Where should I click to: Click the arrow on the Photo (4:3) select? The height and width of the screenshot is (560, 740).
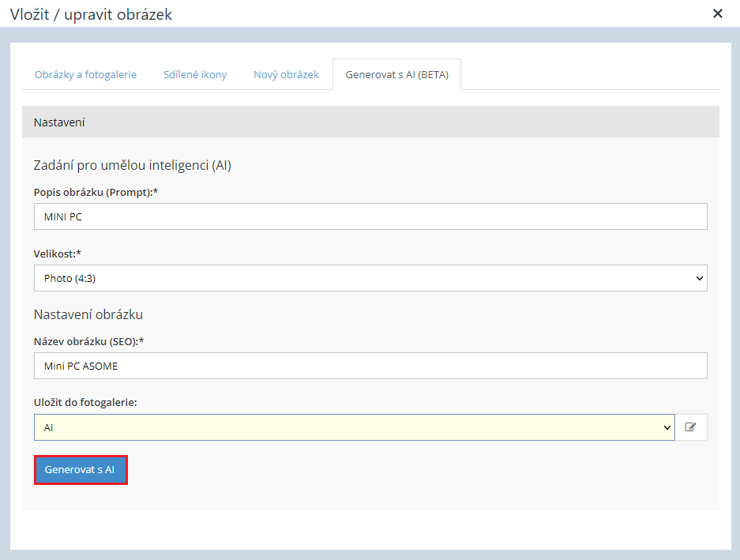point(698,278)
